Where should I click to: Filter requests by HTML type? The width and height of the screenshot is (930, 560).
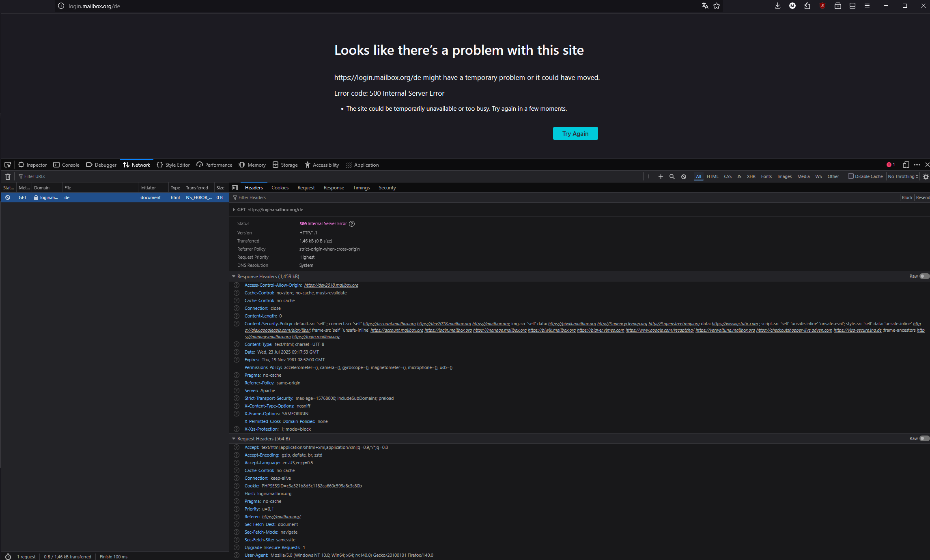click(x=713, y=176)
